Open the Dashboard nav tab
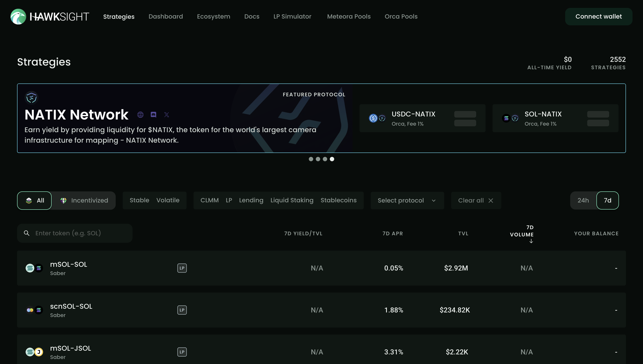643x364 pixels. pos(166,17)
